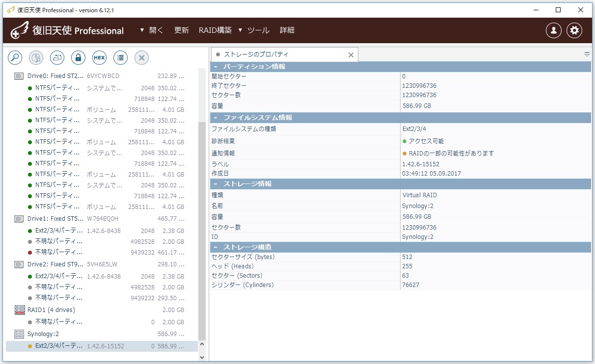Click the ファイルシステムの種類 property label
This screenshot has height=364, width=595.
click(x=244, y=129)
